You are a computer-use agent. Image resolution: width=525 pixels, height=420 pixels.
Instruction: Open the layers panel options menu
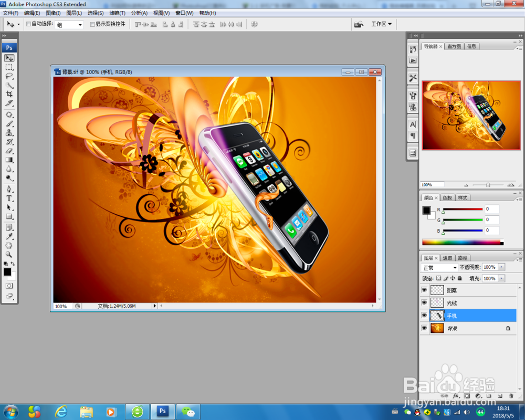[x=519, y=260]
